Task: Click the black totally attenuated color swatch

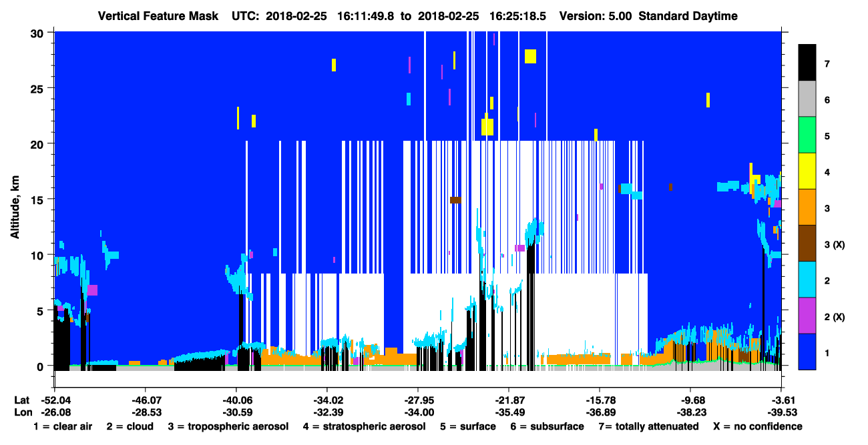Action: (x=807, y=63)
